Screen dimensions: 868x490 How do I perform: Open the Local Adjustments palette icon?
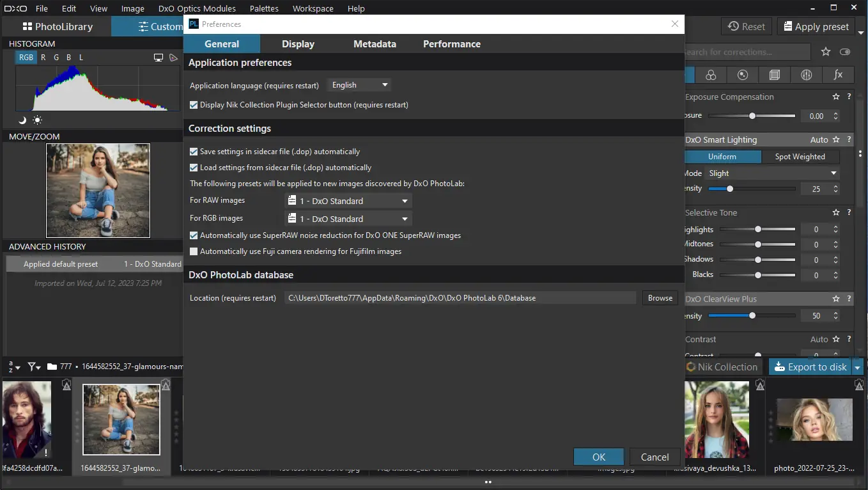pyautogui.click(x=807, y=75)
